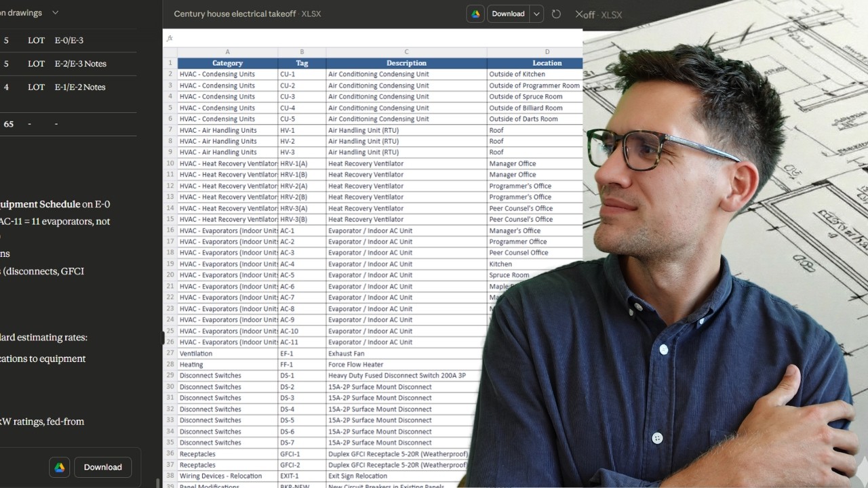Click the "Tag" header cell
Image resolution: width=868 pixels, height=488 pixels.
302,63
